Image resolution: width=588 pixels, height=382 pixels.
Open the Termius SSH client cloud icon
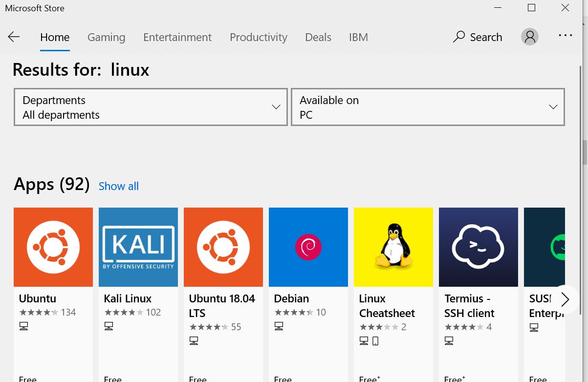479,247
